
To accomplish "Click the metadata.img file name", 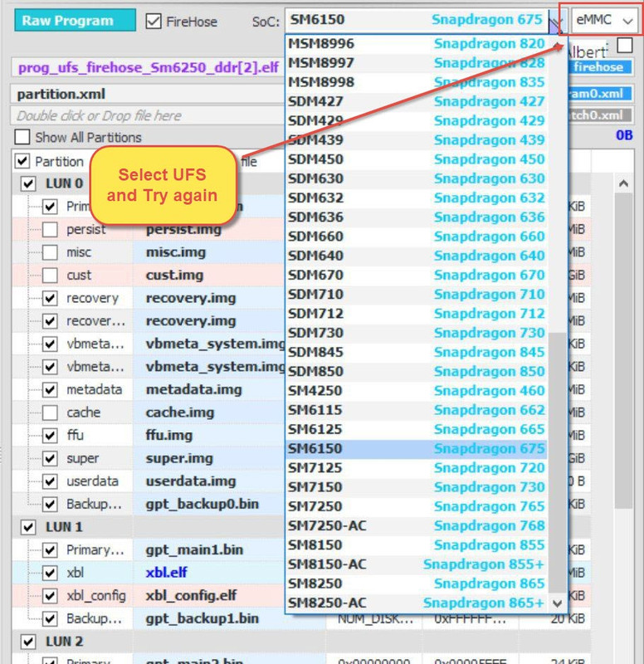I will [x=193, y=389].
